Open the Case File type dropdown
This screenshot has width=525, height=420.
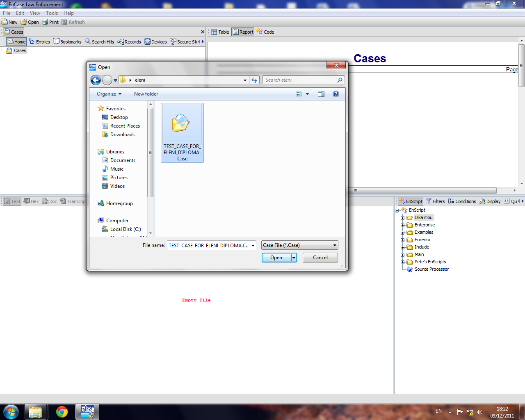300,245
